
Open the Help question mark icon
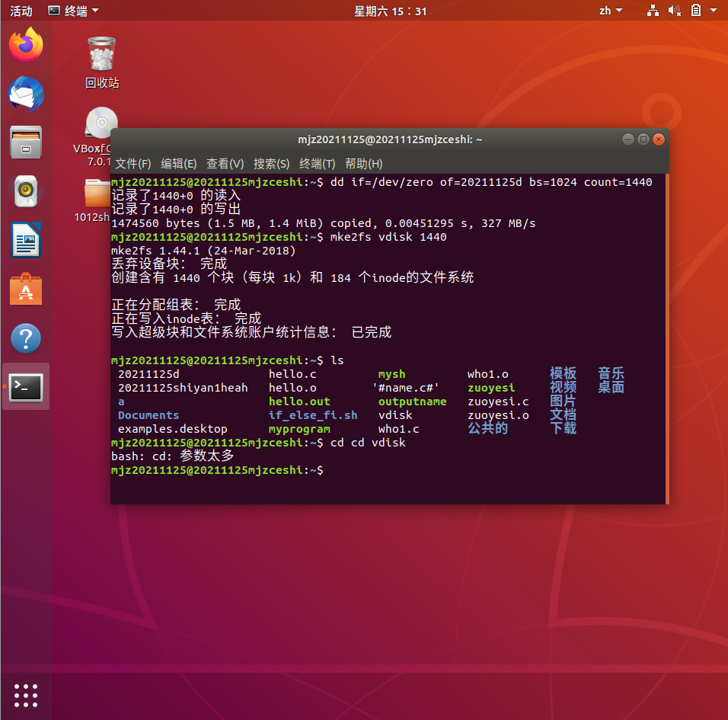[x=26, y=338]
